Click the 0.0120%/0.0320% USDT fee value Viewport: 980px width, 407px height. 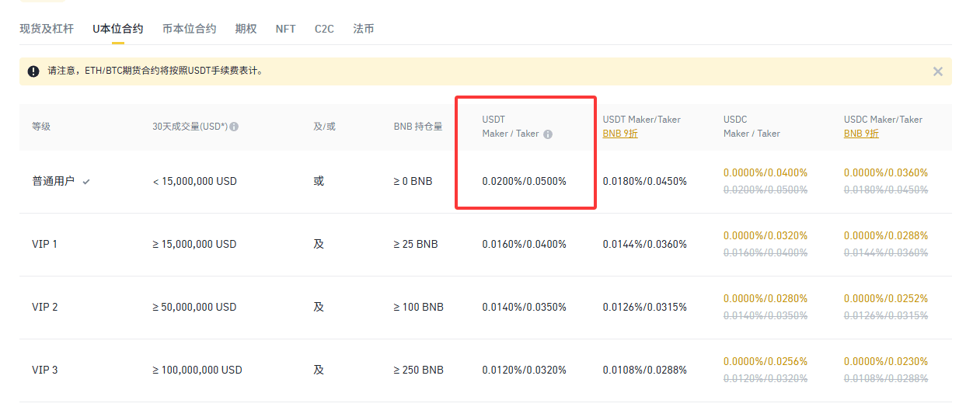(x=525, y=370)
